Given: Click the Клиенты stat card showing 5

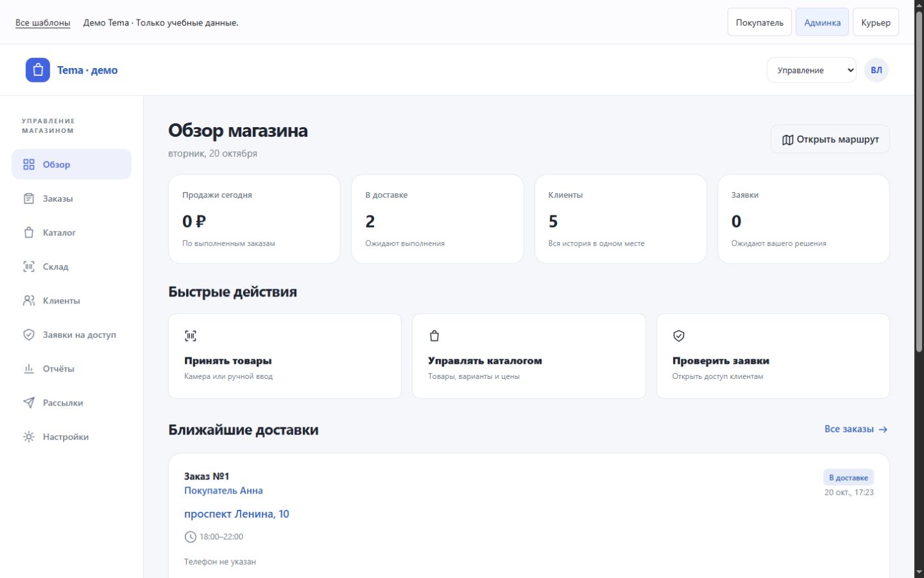Looking at the screenshot, I should [621, 219].
